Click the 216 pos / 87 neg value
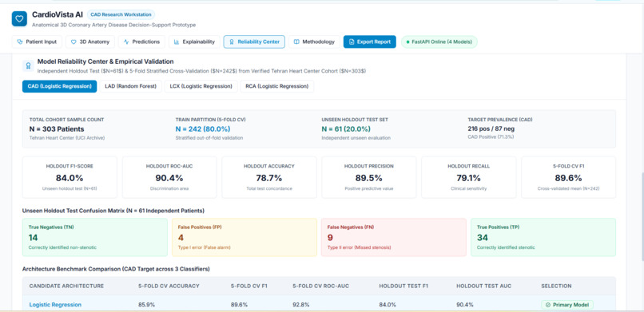Viewport: 644px width, 312px height. [x=491, y=129]
